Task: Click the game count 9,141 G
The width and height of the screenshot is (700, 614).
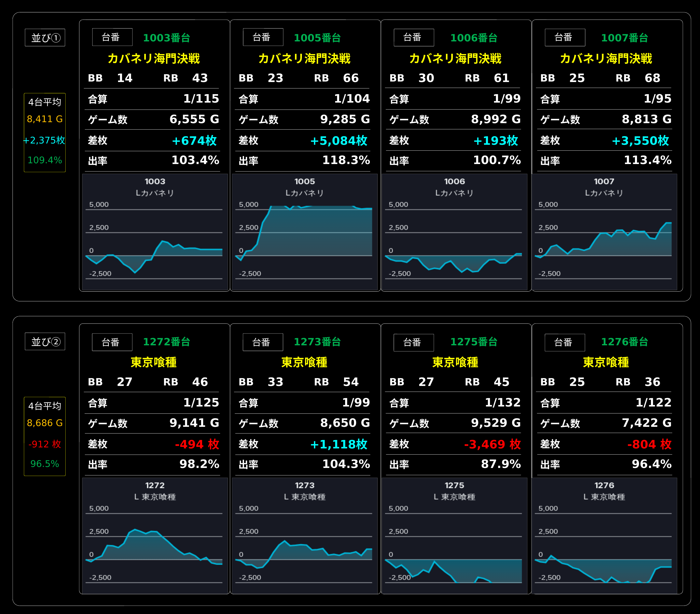Action: pyautogui.click(x=194, y=423)
